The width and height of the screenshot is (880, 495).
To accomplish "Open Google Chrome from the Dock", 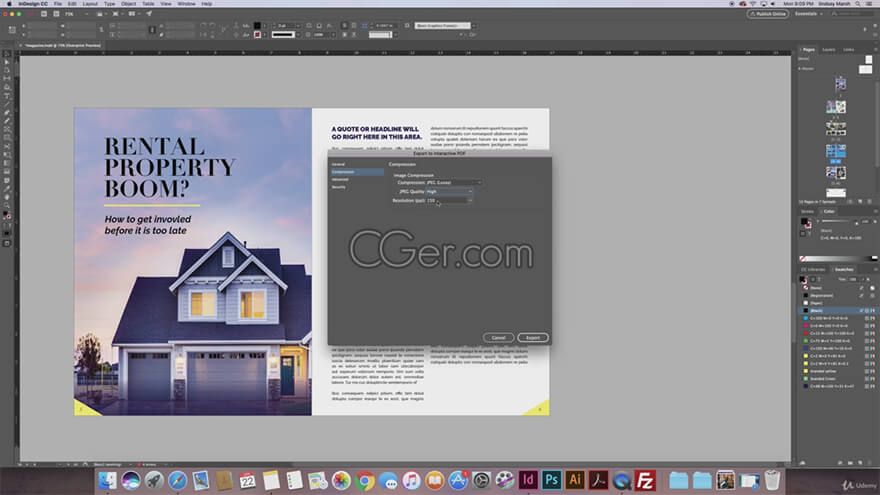I will [365, 480].
